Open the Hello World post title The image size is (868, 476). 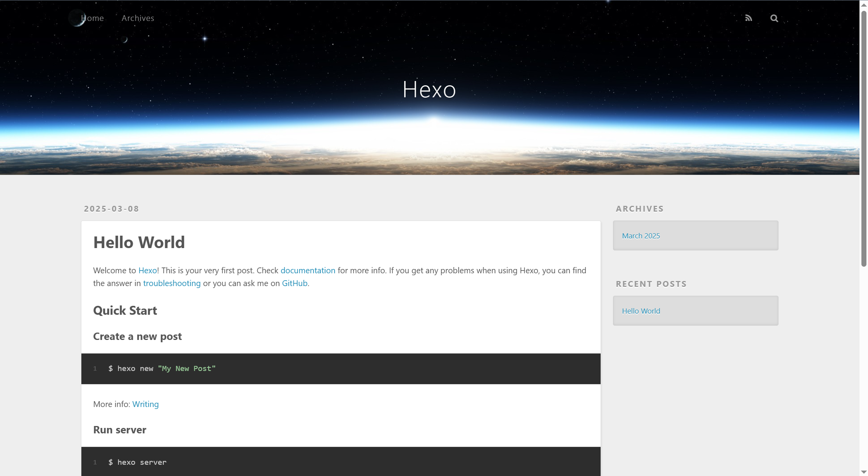coord(139,242)
